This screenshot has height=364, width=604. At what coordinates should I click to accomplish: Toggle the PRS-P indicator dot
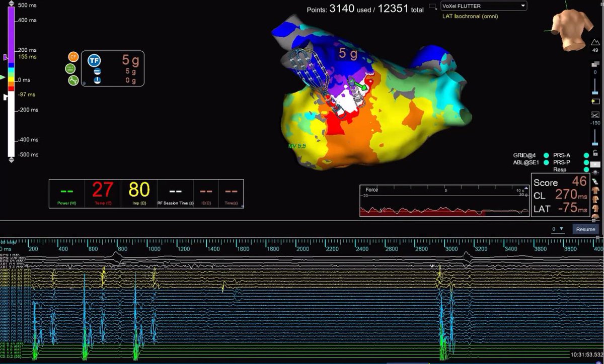point(586,163)
